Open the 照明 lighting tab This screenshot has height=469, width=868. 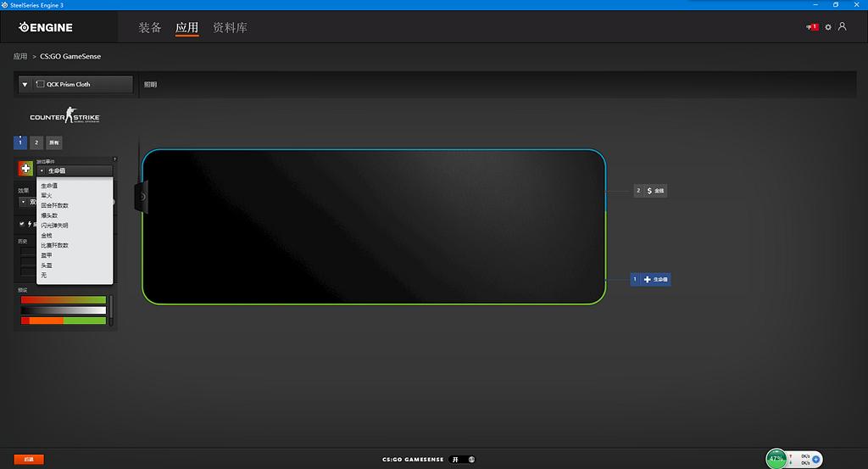pos(151,84)
